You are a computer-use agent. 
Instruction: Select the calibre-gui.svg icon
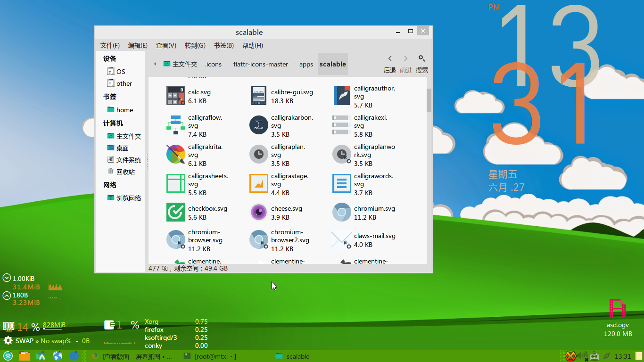259,96
